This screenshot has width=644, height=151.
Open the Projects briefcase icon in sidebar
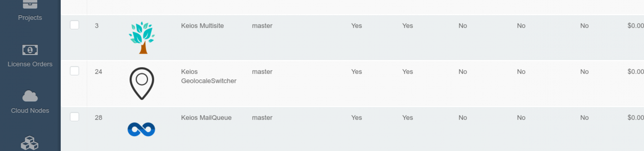pos(30,4)
